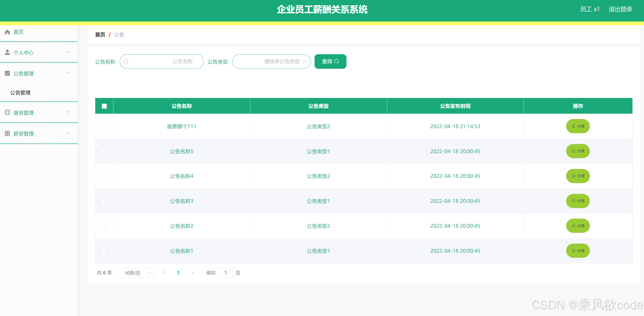Click the person icon for 个人中心

pyautogui.click(x=7, y=52)
